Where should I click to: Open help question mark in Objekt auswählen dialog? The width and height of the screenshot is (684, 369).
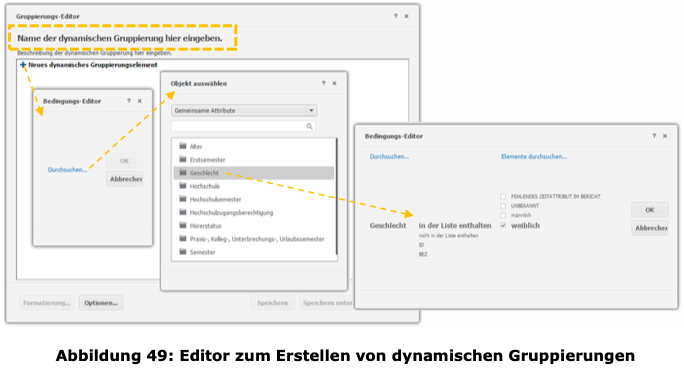point(323,83)
